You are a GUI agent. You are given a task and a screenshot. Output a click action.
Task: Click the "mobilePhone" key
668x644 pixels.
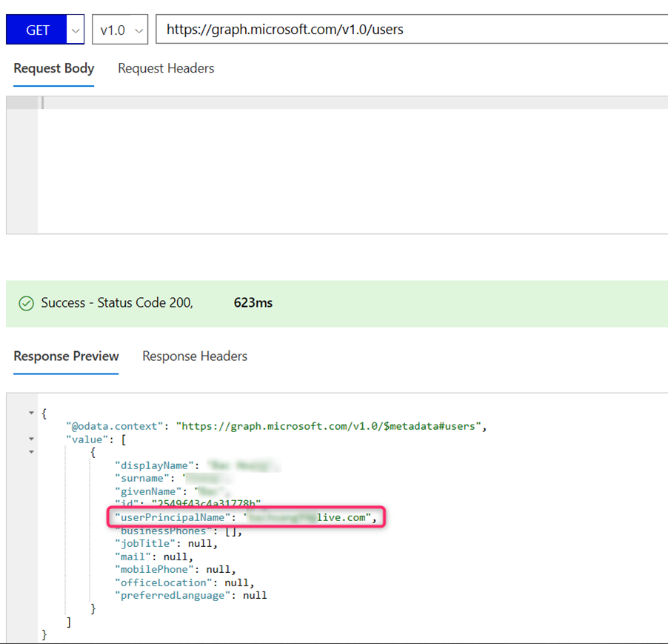coord(154,569)
